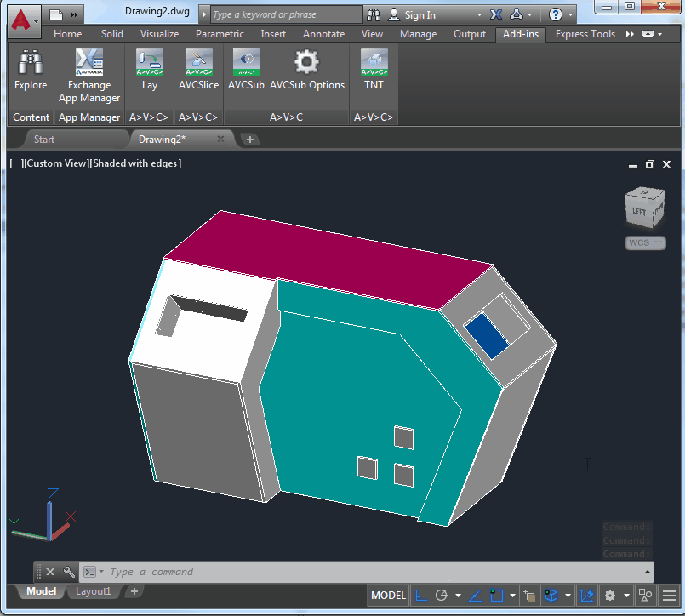Click the Sign In button

click(x=419, y=14)
